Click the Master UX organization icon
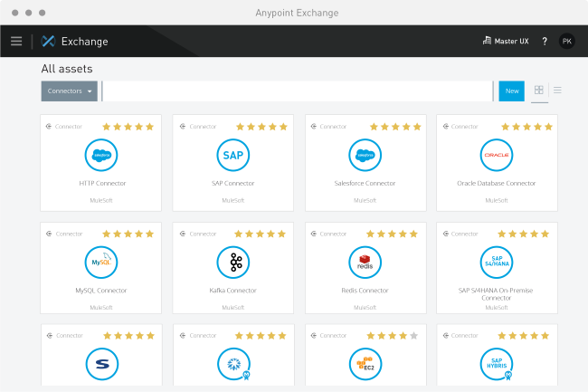 [487, 41]
